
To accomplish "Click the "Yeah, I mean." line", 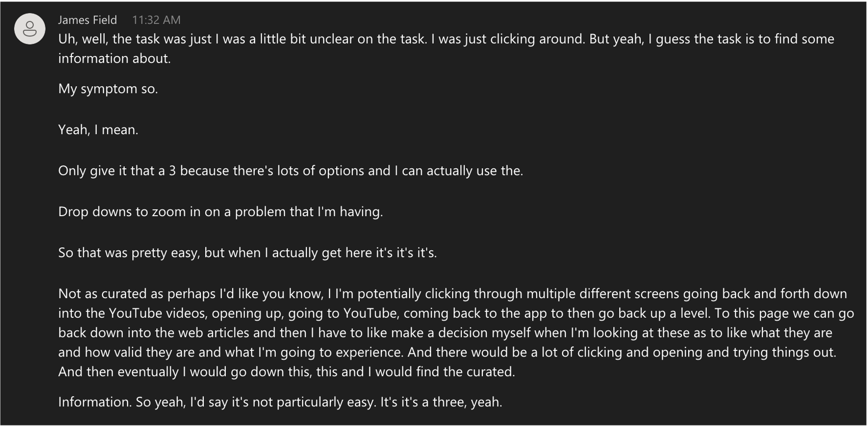I will click(98, 130).
